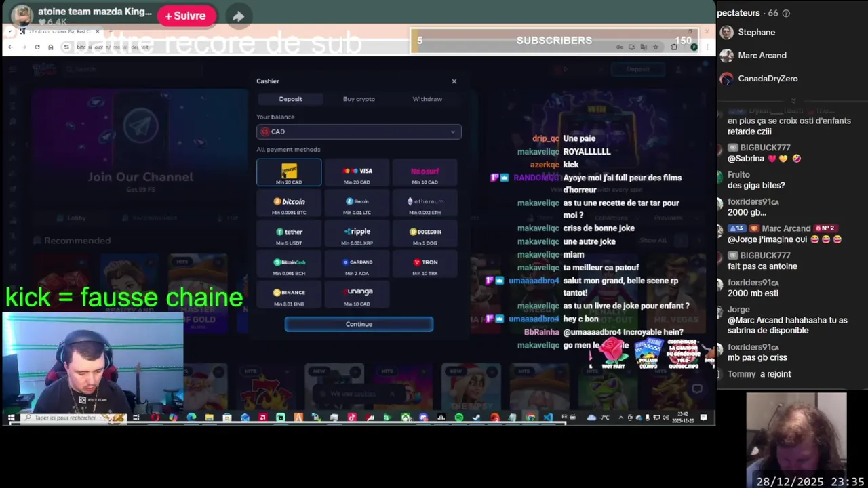Select Tether USDT payment
The width and height of the screenshot is (868, 488).
[289, 234]
